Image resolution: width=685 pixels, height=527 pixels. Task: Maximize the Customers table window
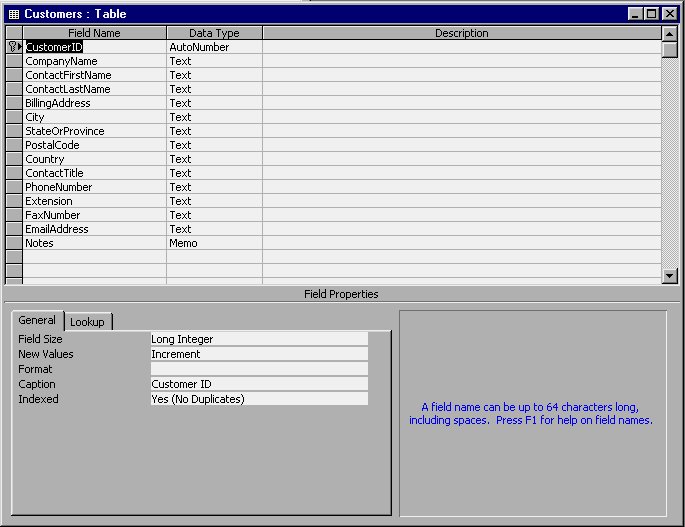coord(651,14)
